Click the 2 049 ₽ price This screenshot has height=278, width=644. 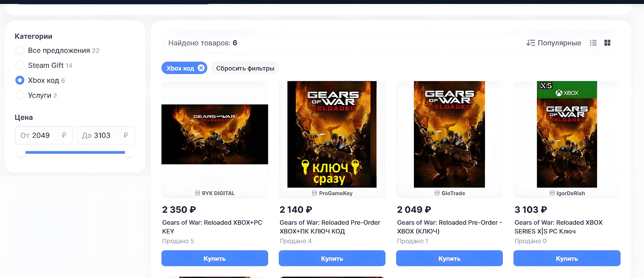point(414,210)
